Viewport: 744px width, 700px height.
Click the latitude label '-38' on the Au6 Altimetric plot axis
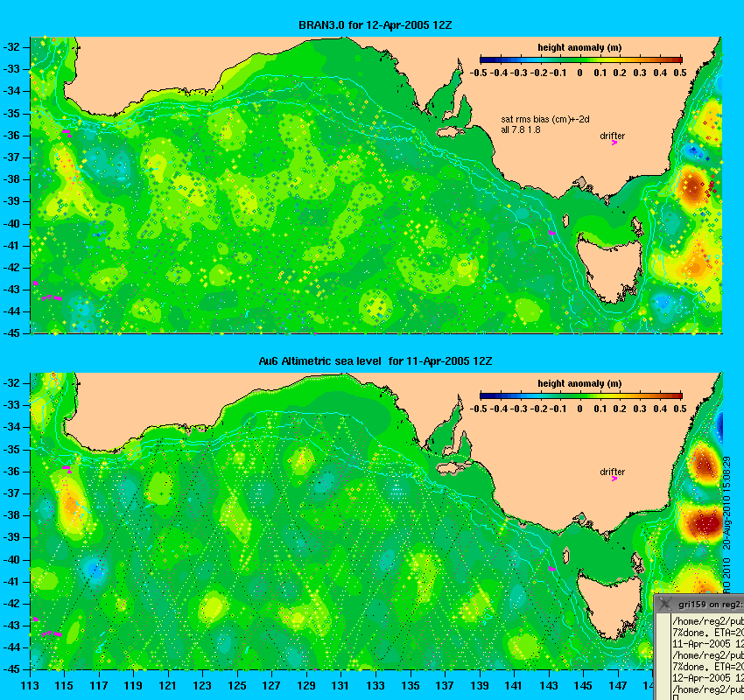coord(11,515)
